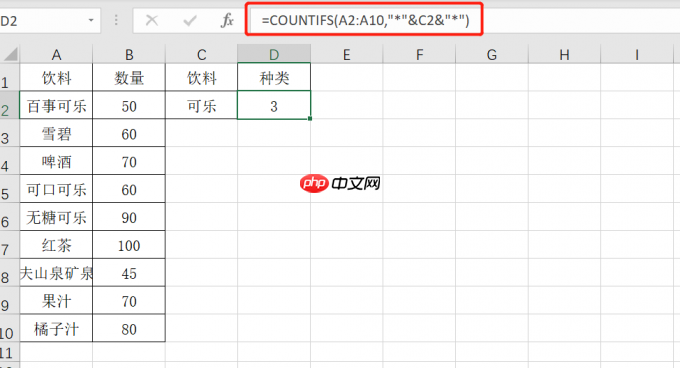Image resolution: width=680 pixels, height=368 pixels.
Task: Select column H header
Action: [x=564, y=55]
